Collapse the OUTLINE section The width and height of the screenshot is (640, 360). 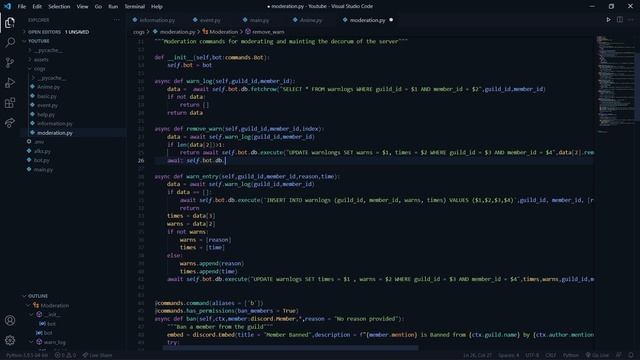click(x=24, y=296)
